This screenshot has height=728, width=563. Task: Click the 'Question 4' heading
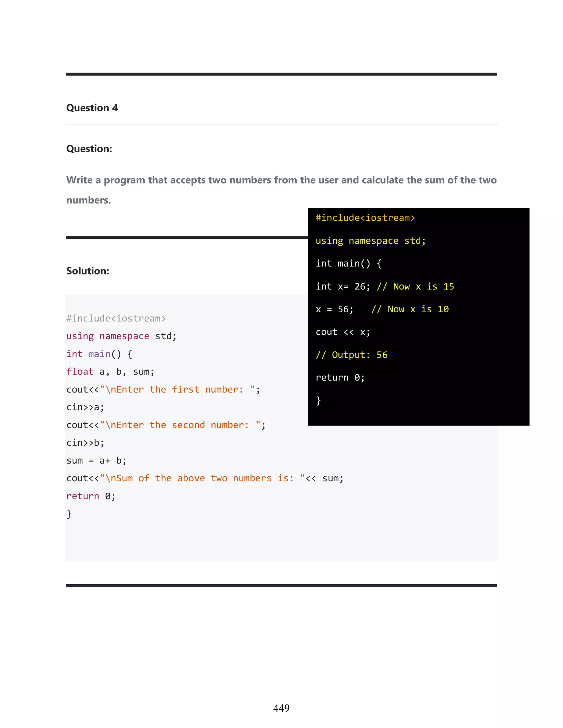[92, 108]
